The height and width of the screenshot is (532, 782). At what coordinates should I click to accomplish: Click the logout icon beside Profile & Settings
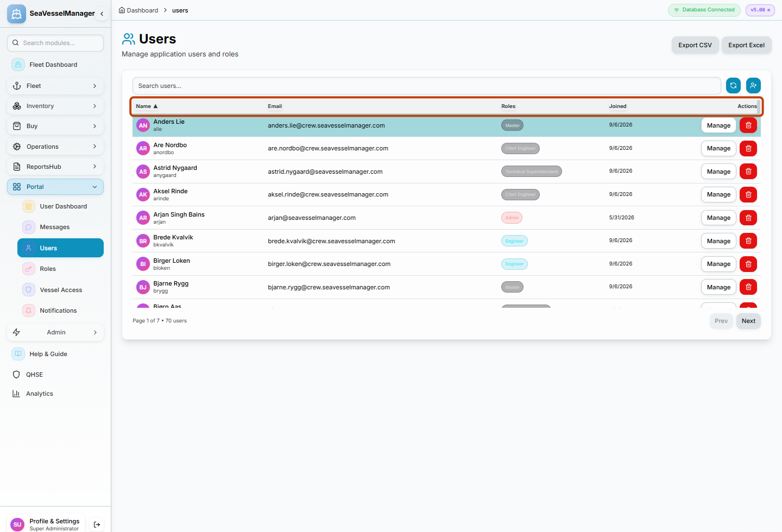click(97, 524)
